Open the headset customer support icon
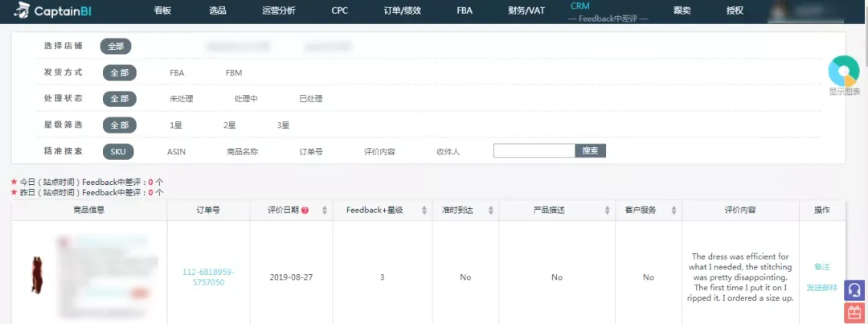Image resolution: width=868 pixels, height=324 pixels. 854,290
